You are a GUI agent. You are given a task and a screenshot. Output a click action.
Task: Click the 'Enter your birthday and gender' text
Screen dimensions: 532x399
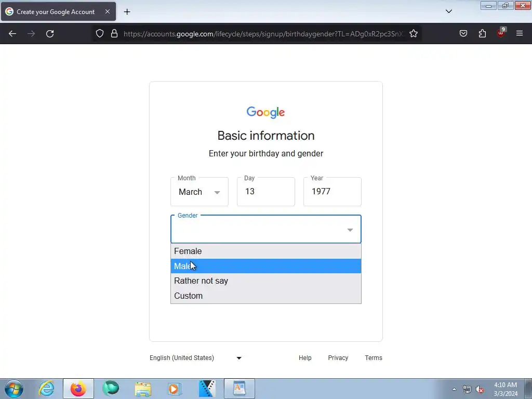point(266,154)
